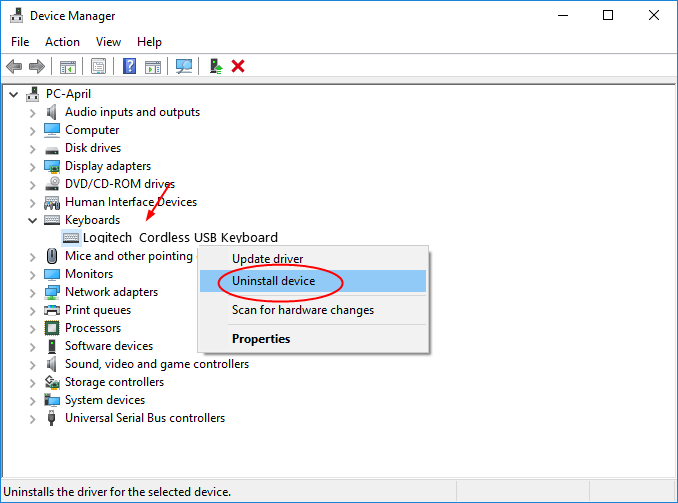Expand Universal Serial Bus controllers
The width and height of the screenshot is (678, 503).
pyautogui.click(x=32, y=418)
